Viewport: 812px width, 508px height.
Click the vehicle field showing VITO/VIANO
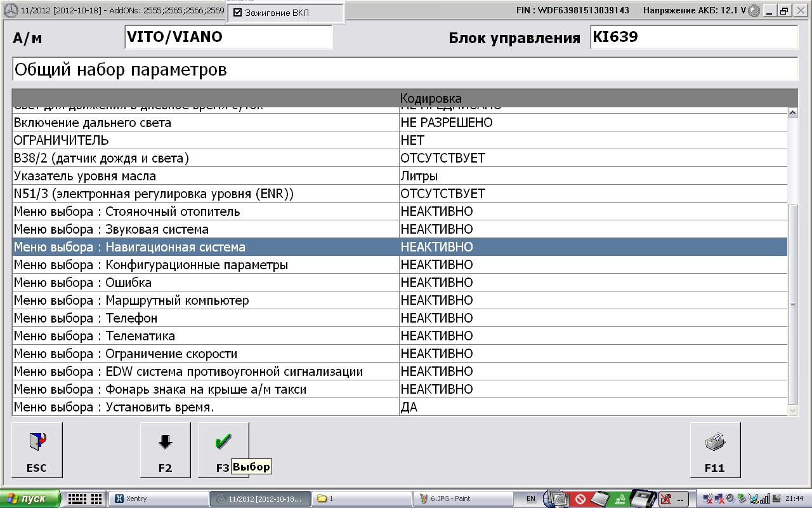pyautogui.click(x=229, y=37)
